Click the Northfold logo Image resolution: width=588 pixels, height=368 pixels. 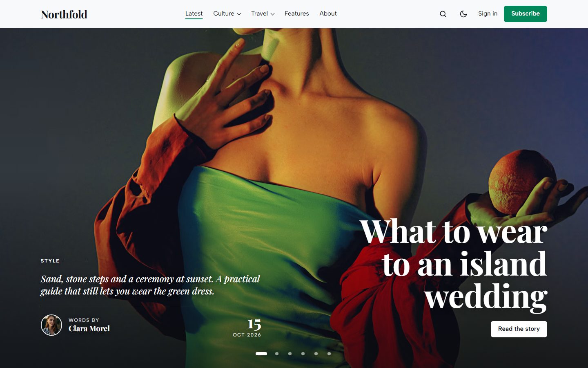coord(64,14)
